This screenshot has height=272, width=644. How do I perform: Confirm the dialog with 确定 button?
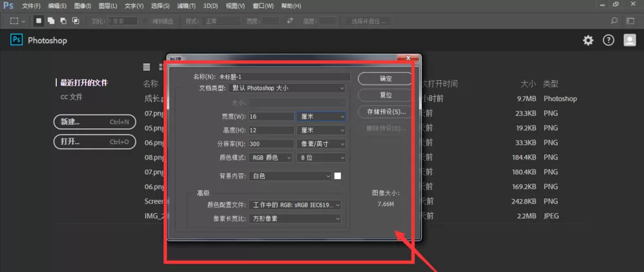(385, 78)
